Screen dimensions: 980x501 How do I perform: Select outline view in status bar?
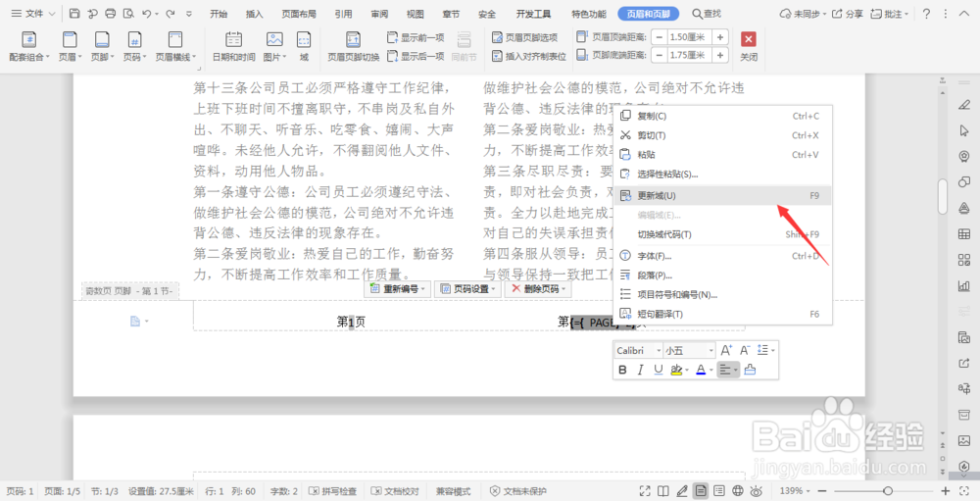point(719,491)
